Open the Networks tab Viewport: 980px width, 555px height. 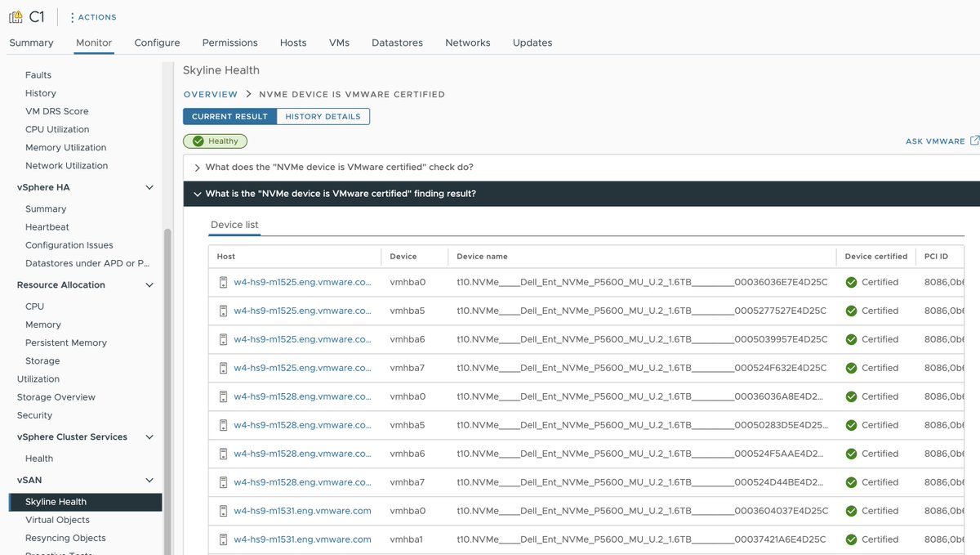coord(468,43)
